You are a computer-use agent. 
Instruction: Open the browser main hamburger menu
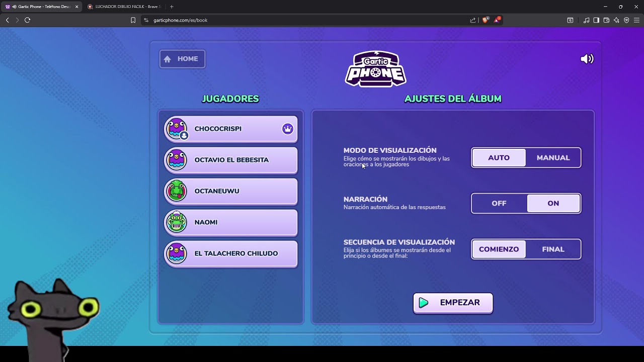point(636,20)
